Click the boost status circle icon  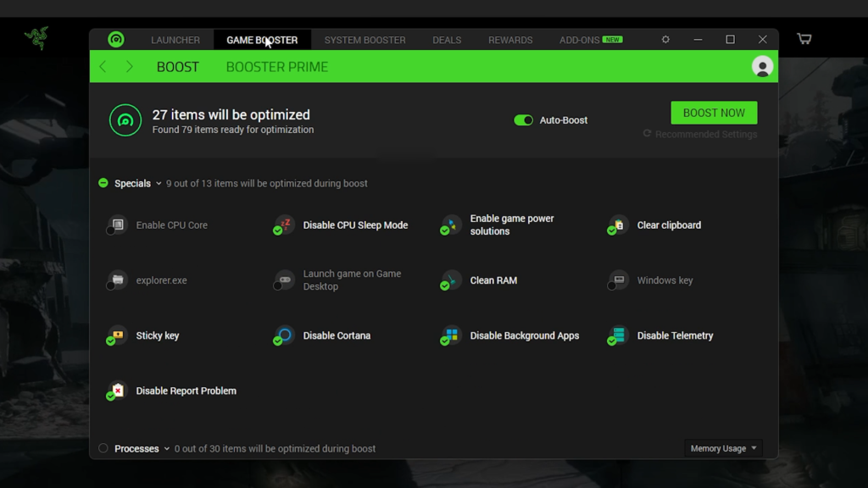125,120
